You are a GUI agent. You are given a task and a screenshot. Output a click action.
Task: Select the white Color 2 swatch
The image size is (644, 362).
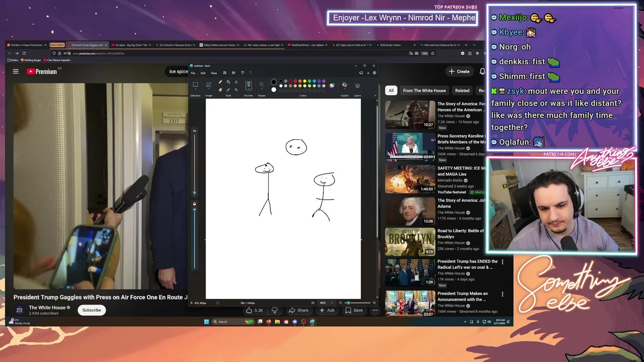point(274,89)
